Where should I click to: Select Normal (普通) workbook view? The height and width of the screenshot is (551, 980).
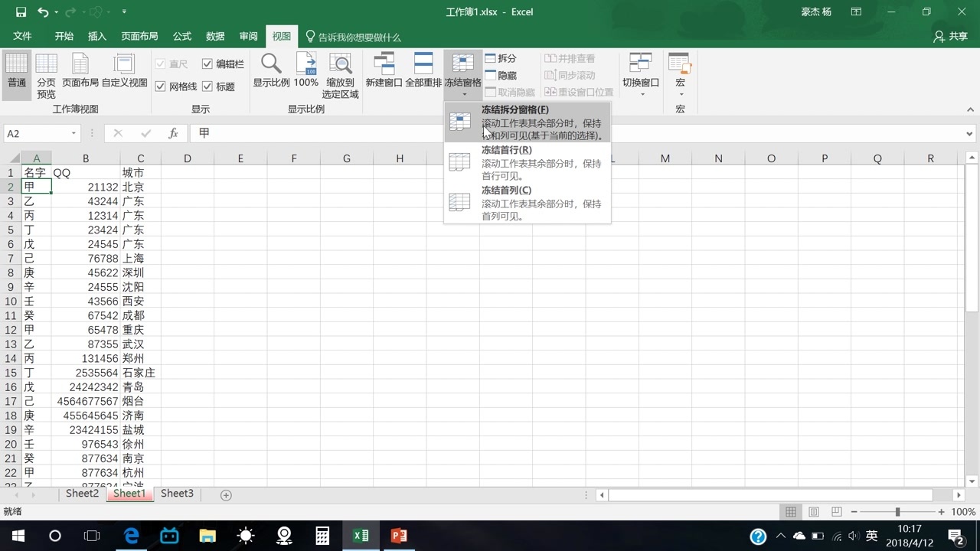[x=17, y=75]
